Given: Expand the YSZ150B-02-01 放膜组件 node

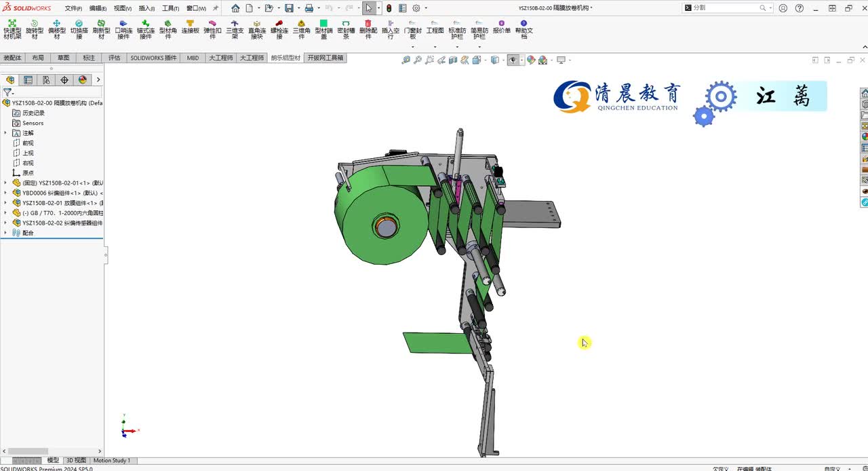Looking at the screenshot, I should (x=5, y=202).
